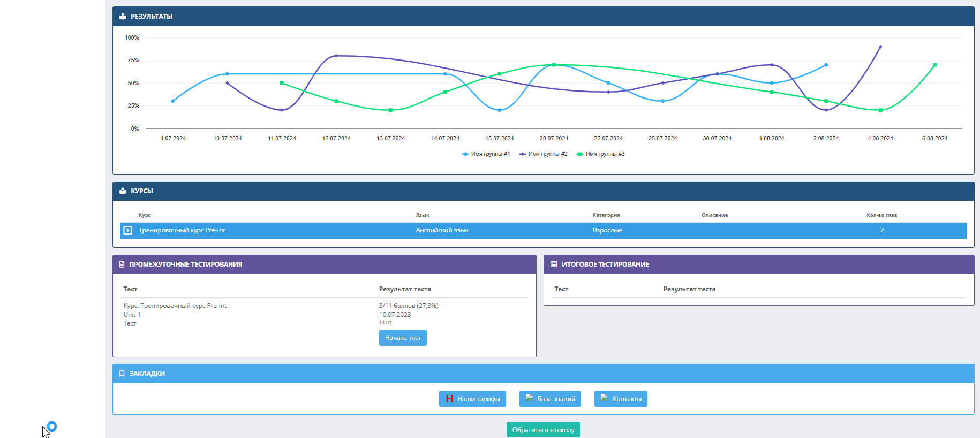Click the Результаты panel header icon
This screenshot has height=438, width=980.
123,17
